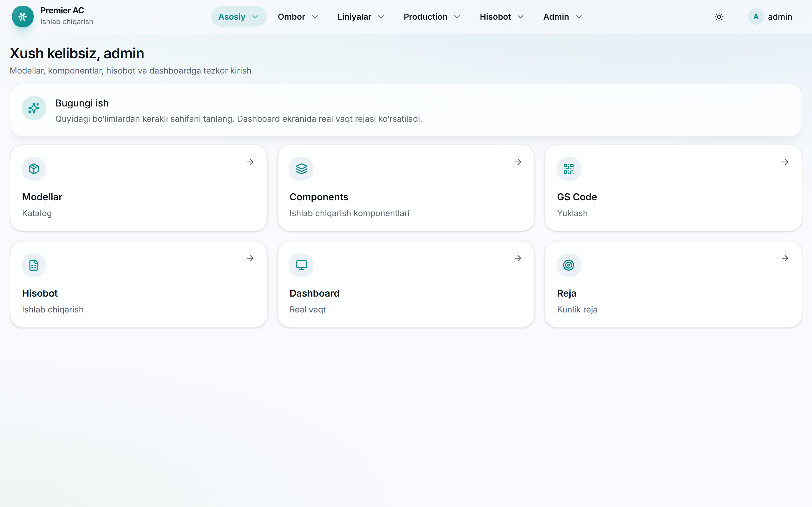Open the Admin navigation menu

pos(562,16)
